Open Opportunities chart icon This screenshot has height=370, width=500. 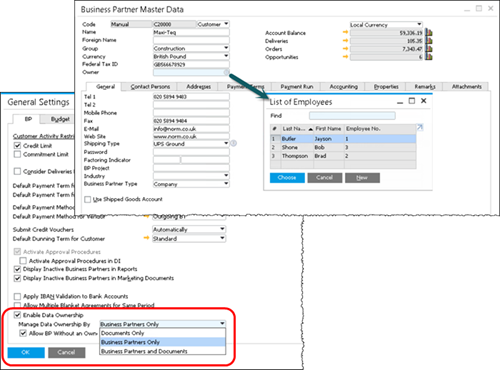pyautogui.click(x=429, y=57)
